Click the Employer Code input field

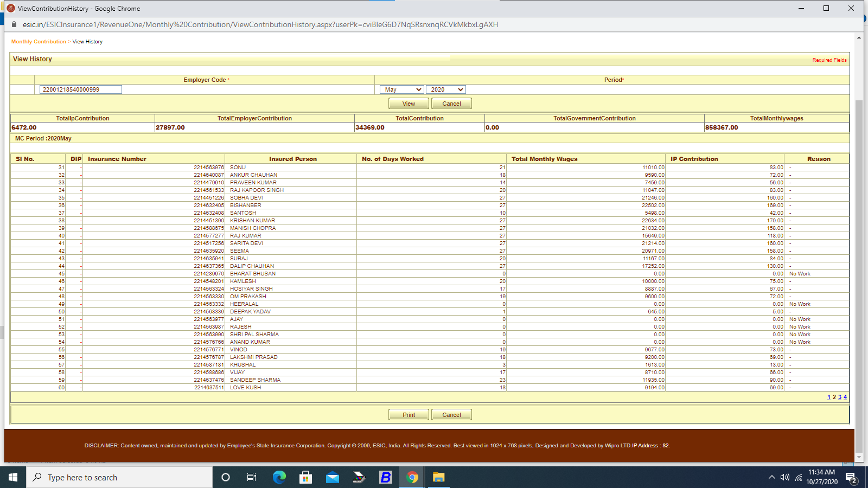point(81,89)
